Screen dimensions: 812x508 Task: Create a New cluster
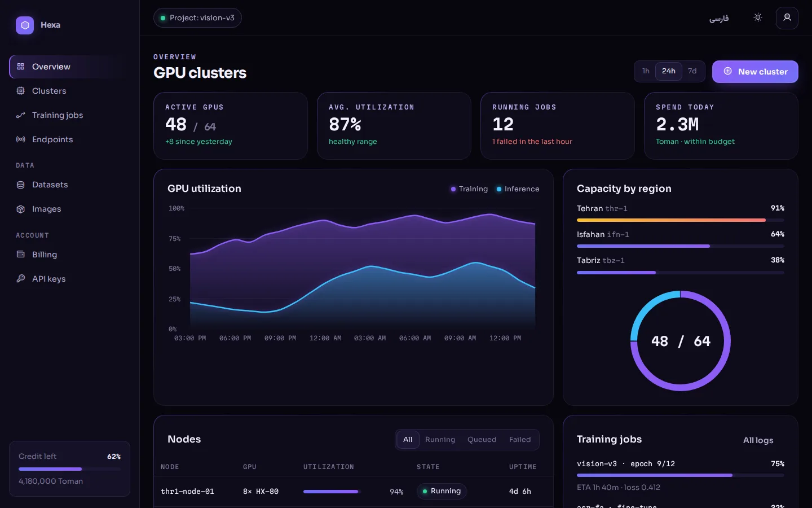point(755,72)
